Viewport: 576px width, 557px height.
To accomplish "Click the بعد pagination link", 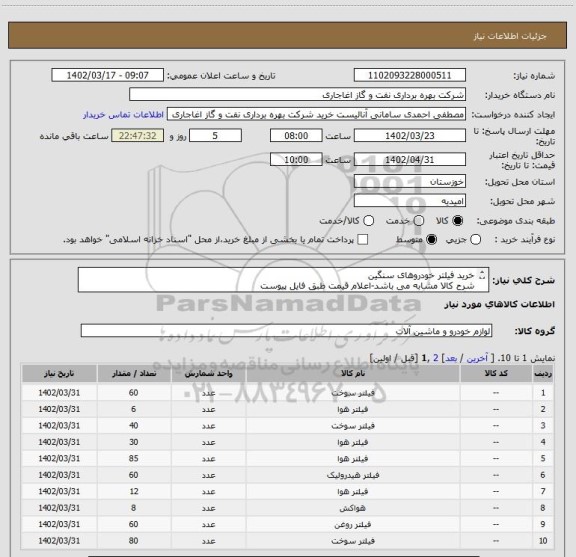I will (450, 358).
